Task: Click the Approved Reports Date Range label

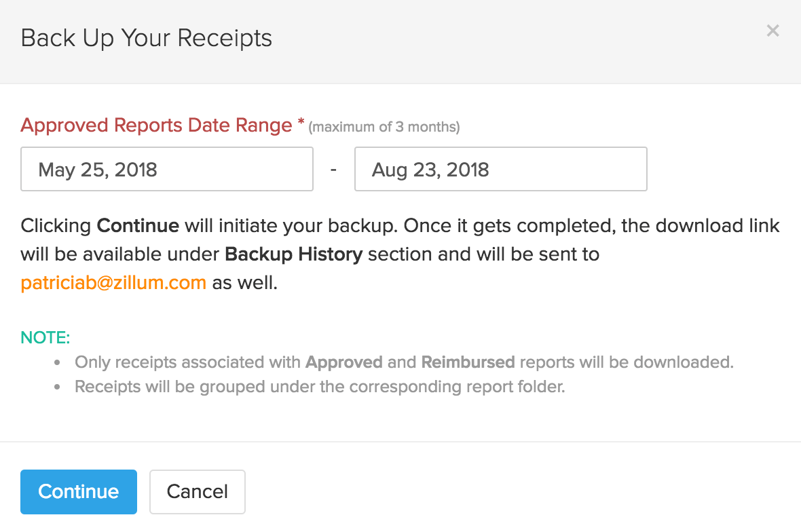Action: coord(156,126)
